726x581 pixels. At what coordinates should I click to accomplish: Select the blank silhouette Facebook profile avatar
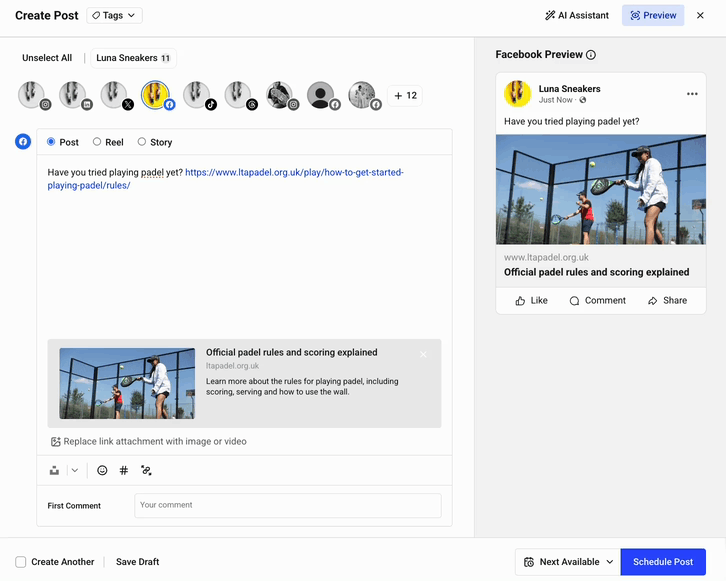pos(323,95)
